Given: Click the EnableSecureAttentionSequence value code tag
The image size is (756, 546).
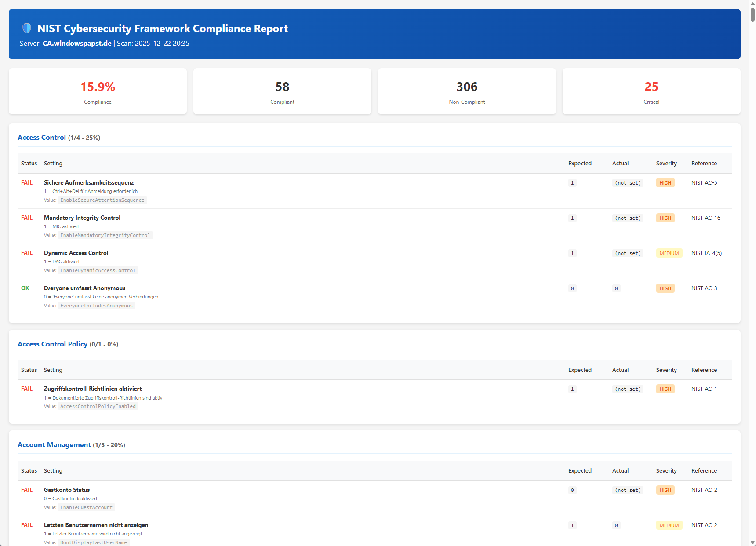Looking at the screenshot, I should coord(102,200).
